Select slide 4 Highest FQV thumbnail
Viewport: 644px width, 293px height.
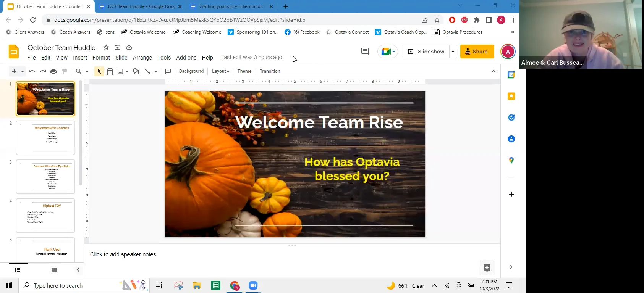coord(45,216)
